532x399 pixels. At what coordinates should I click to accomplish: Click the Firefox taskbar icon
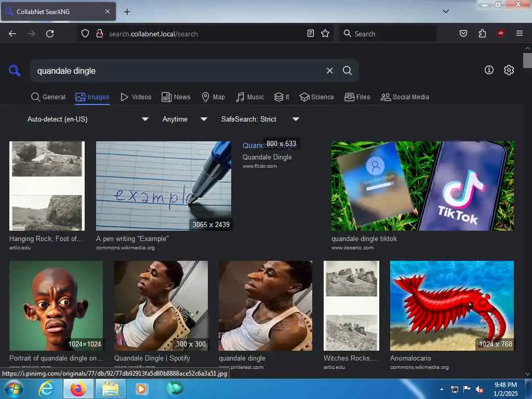[x=78, y=389]
